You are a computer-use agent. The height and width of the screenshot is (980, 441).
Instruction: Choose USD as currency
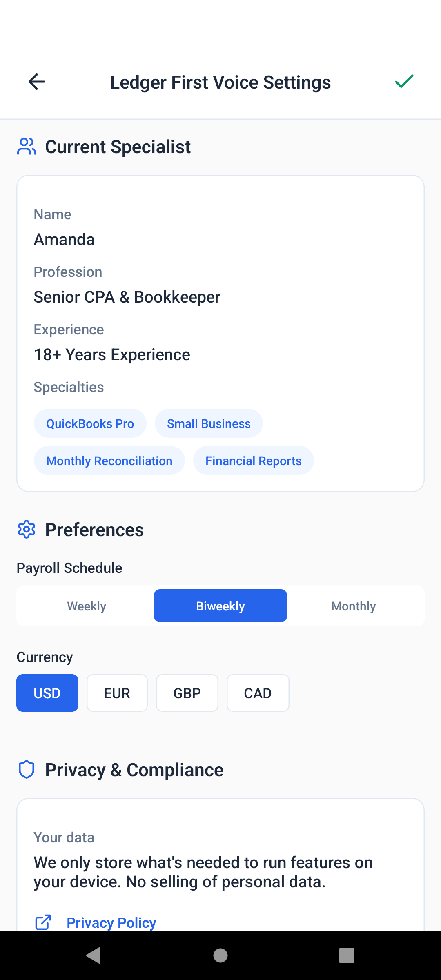[47, 693]
